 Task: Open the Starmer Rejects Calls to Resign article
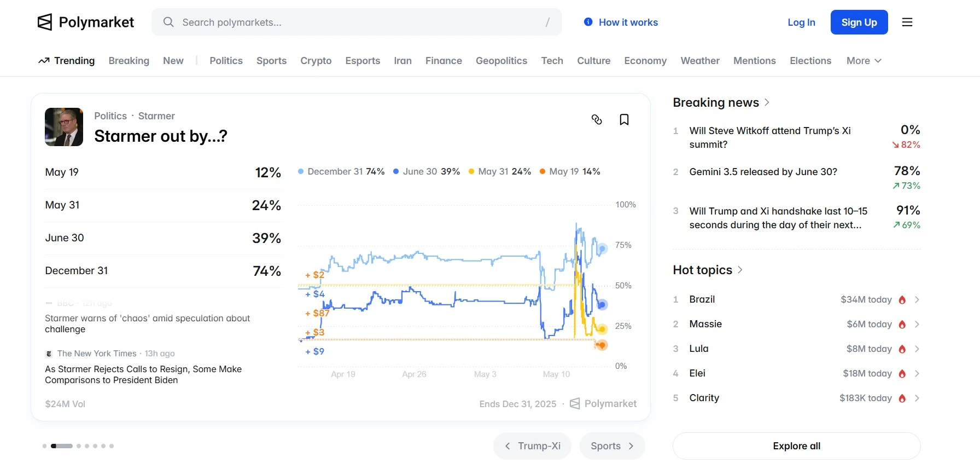[x=143, y=374]
